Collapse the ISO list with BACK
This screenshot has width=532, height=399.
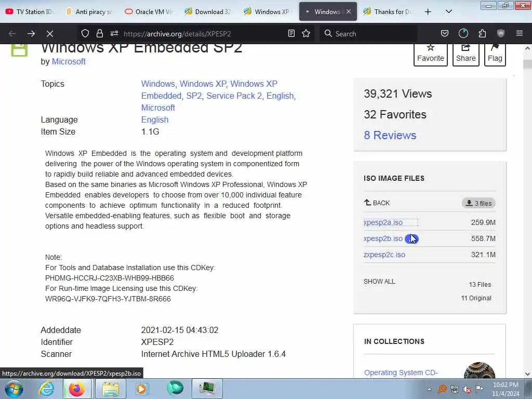tap(377, 203)
